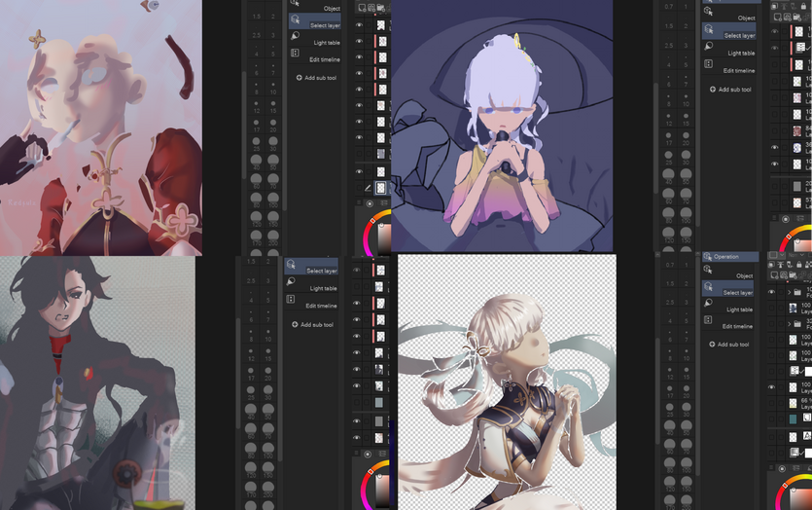Toggle eye icon of the first folder layer under Operation panel
The width and height of the screenshot is (812, 510).
tap(772, 292)
